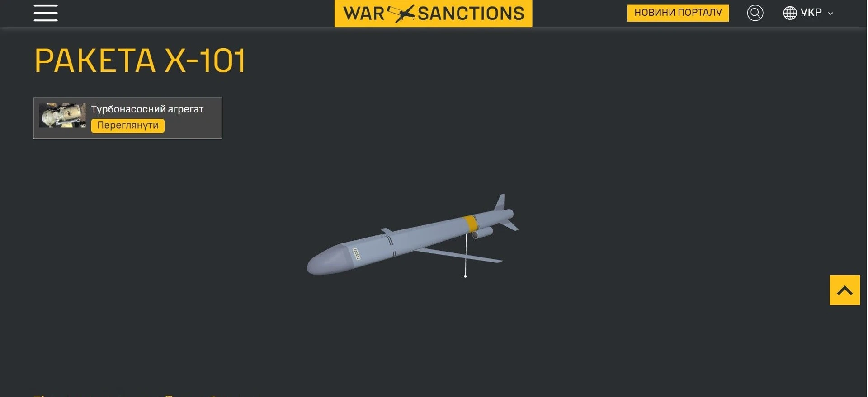Screen dimensions: 868x397
Task: Click Переглянути to view the component
Action: [x=128, y=126]
